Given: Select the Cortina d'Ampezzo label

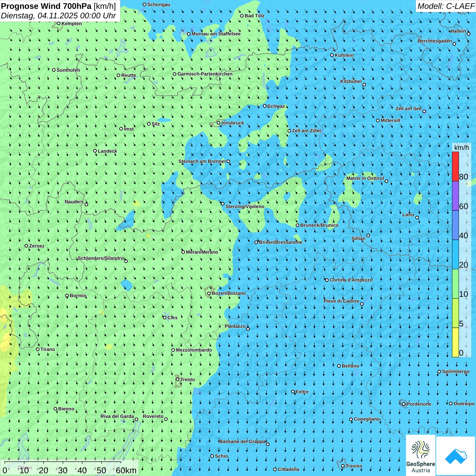Looking at the screenshot, I should (351, 280).
